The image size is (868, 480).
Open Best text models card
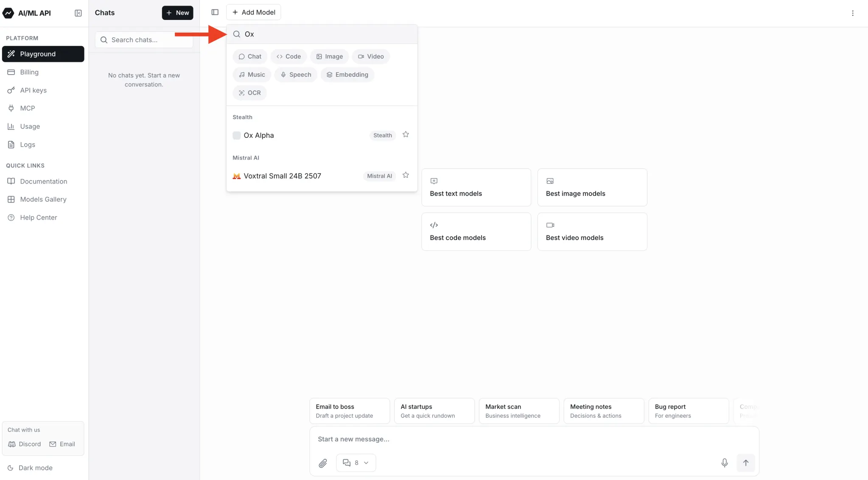[x=476, y=187]
